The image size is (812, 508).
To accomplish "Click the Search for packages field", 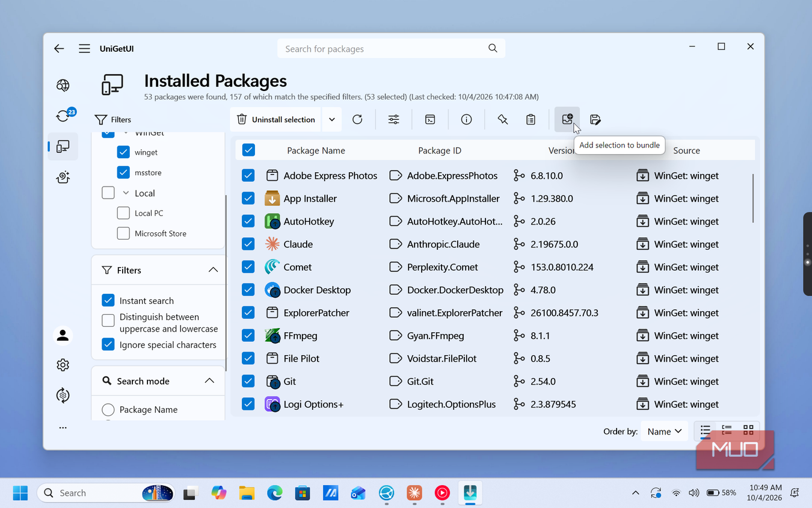I will click(x=391, y=49).
